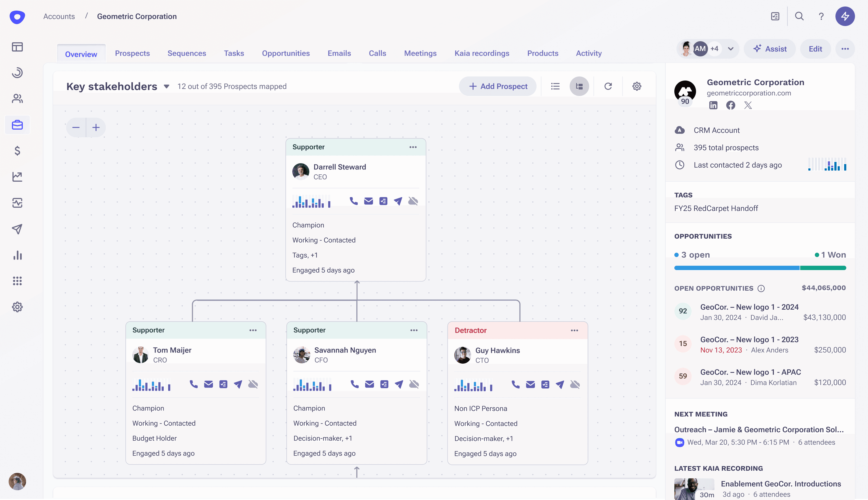The width and height of the screenshot is (868, 500).
Task: Switch to list view toggle
Action: point(555,86)
